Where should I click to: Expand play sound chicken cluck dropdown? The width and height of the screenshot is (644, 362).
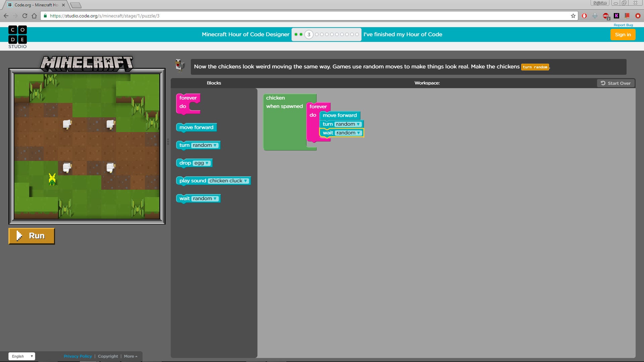click(229, 181)
